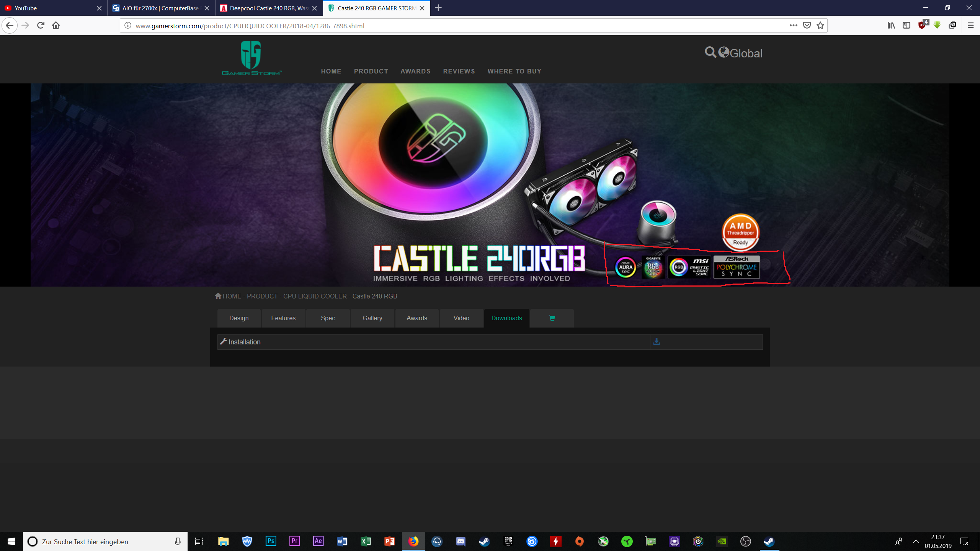Download the Installation file
The height and width of the screenshot is (551, 980).
tap(657, 342)
